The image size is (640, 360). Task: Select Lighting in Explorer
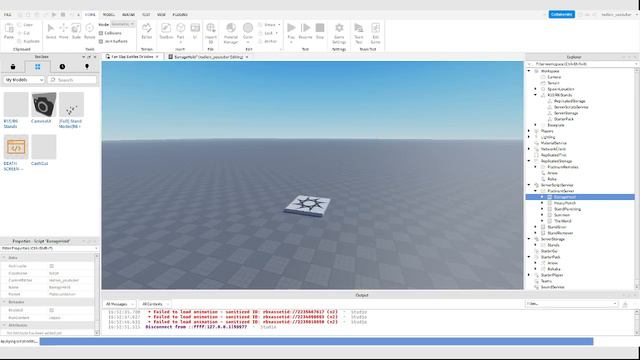click(x=548, y=137)
